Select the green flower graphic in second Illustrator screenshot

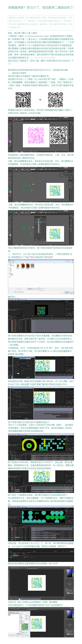pyautogui.click(x=24, y=185)
